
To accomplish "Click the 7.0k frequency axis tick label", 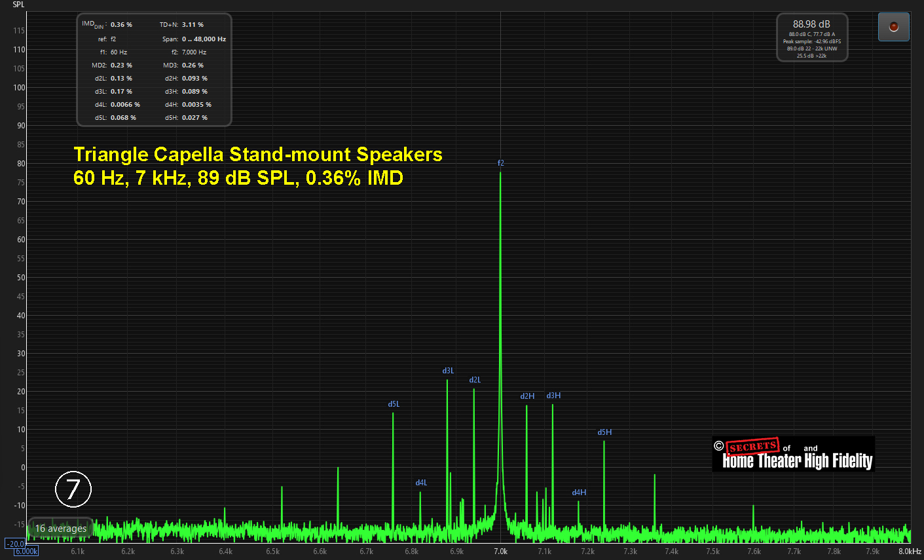I will coord(500,551).
